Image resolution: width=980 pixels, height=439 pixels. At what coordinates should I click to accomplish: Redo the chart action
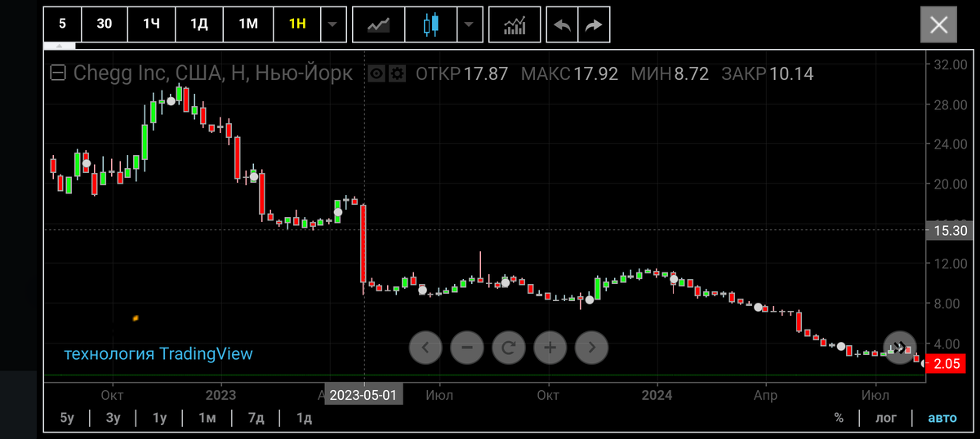click(x=594, y=24)
